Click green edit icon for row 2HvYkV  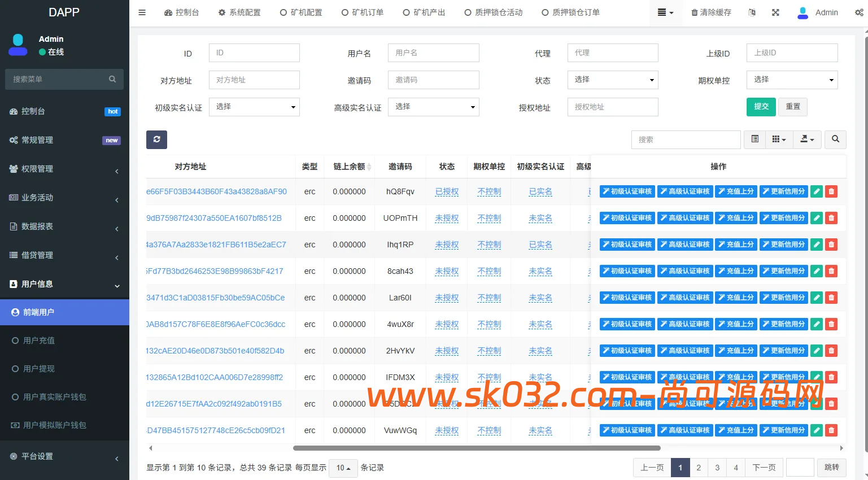tap(817, 351)
